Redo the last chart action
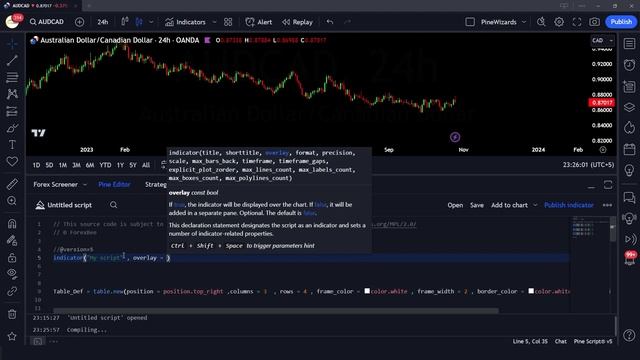 347,22
